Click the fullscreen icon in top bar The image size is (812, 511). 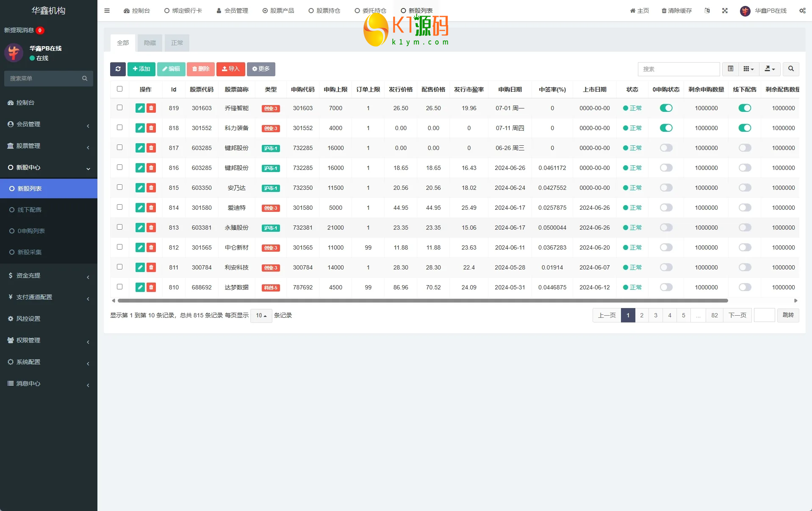tap(725, 11)
